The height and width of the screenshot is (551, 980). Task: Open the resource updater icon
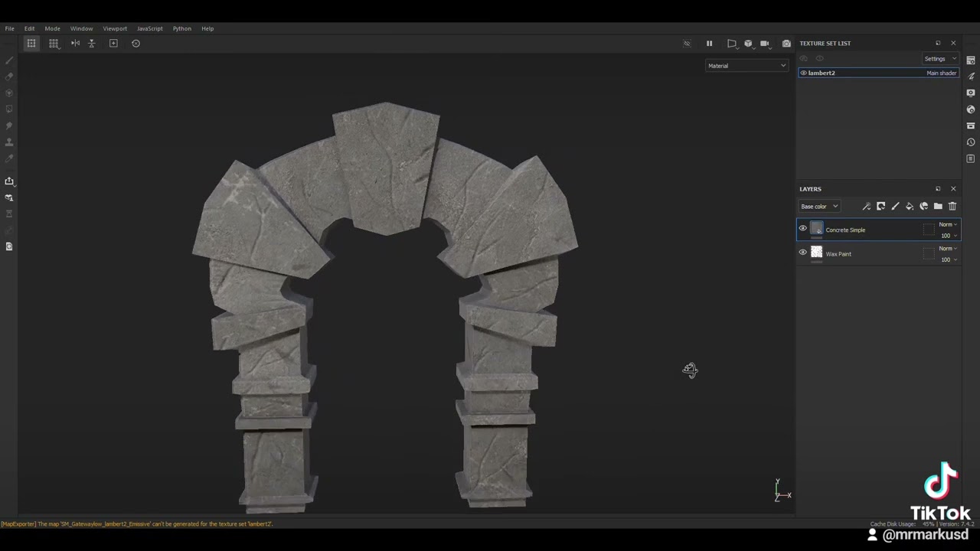tap(9, 197)
